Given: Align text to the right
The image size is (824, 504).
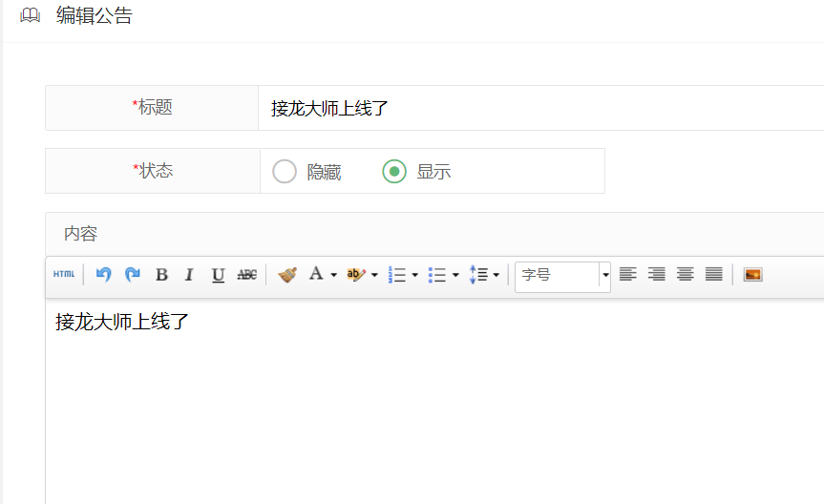Looking at the screenshot, I should click(656, 274).
